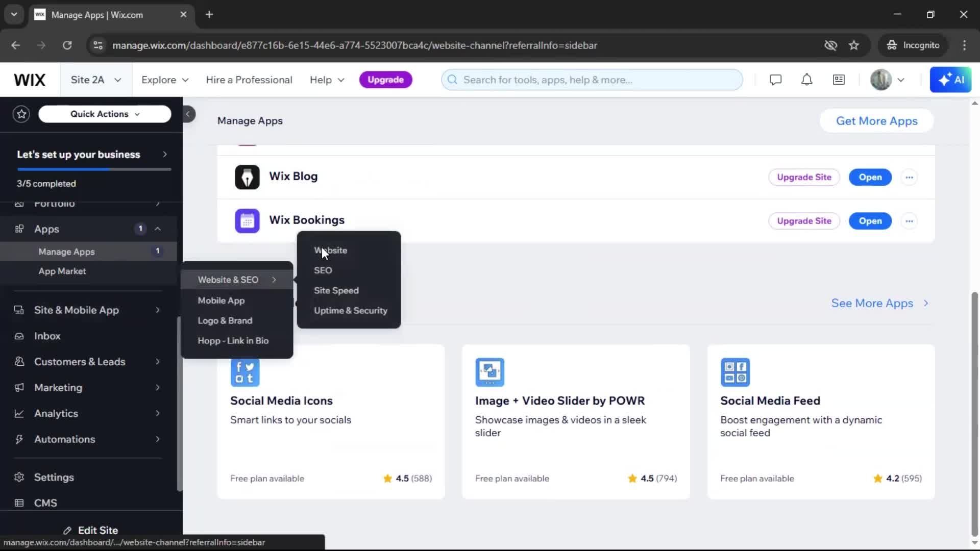Open the Site 2A site selector
980x551 pixels.
(x=95, y=80)
